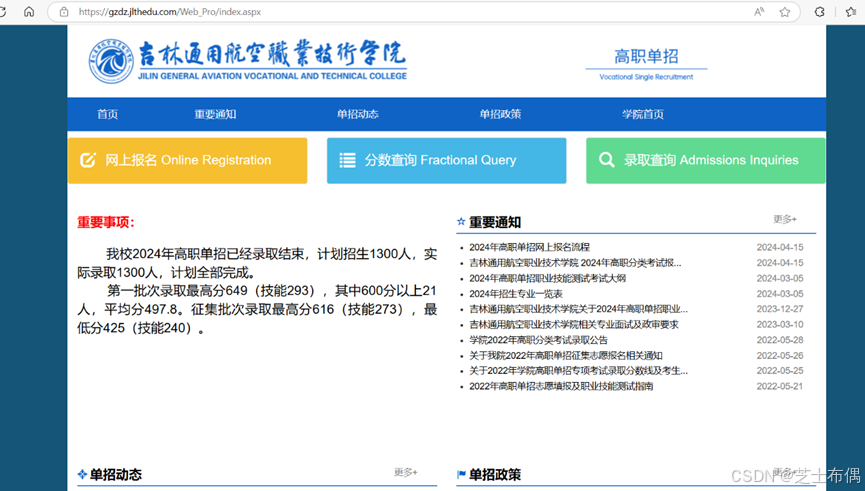Go to browser home page icon
865x491 pixels.
click(29, 12)
